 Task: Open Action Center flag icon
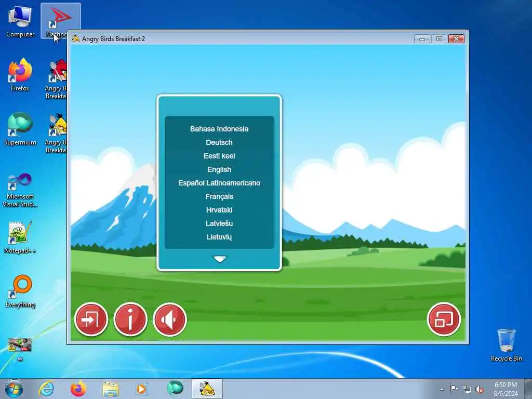click(x=454, y=389)
